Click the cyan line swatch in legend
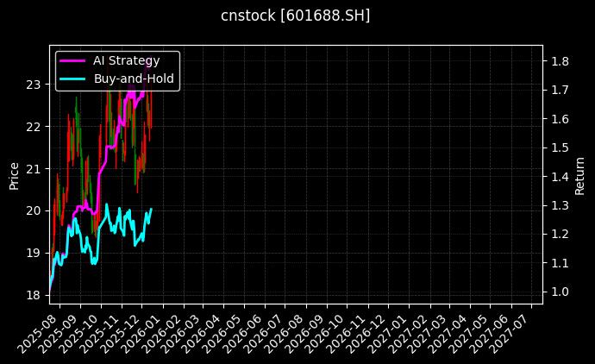 [x=74, y=78]
